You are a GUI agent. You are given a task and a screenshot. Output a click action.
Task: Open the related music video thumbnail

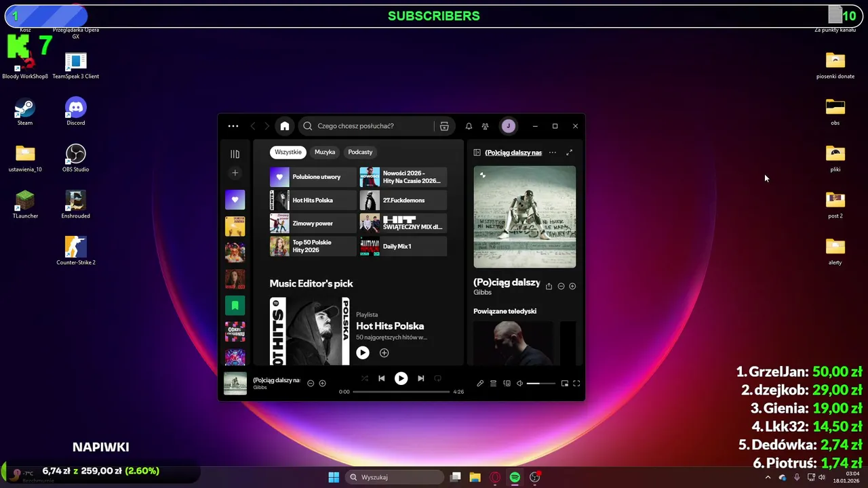513,343
